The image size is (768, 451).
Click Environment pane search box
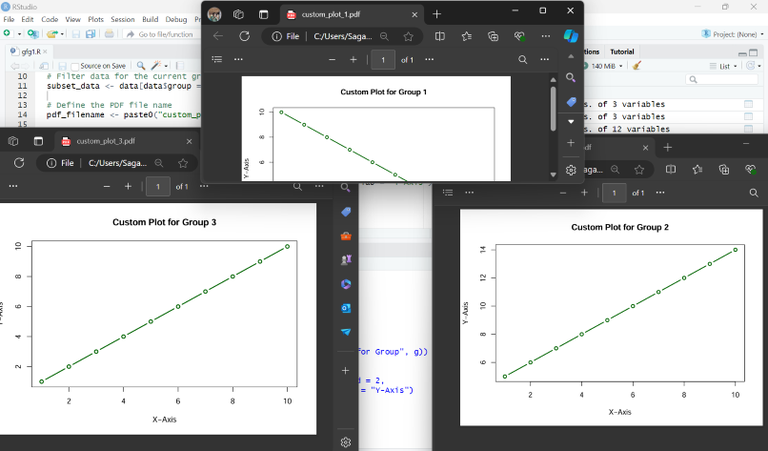tap(721, 79)
